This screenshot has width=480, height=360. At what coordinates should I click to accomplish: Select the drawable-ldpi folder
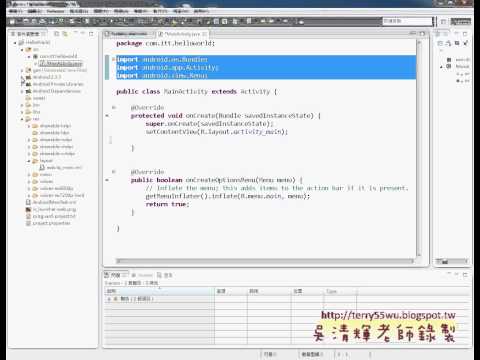point(51,133)
